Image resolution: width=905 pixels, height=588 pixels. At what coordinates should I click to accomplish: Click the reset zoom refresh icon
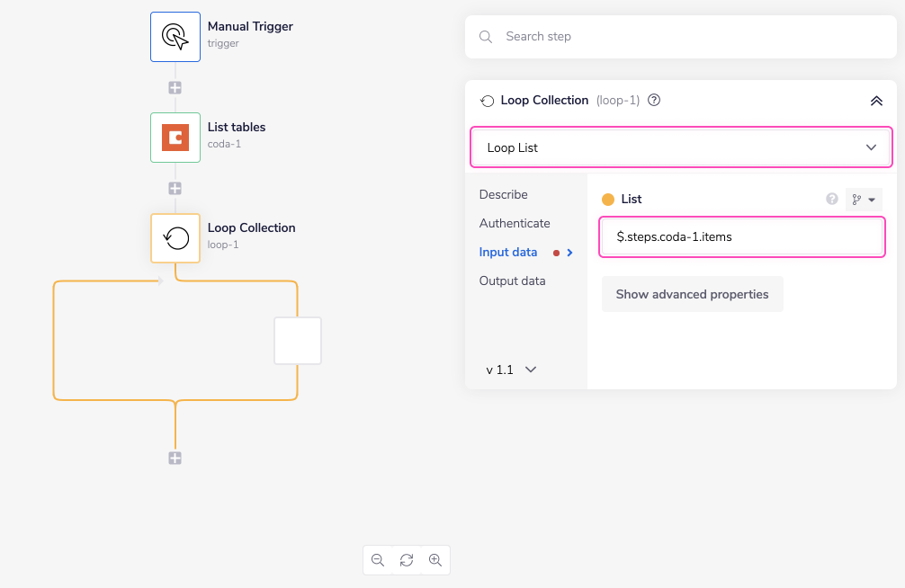click(x=407, y=560)
